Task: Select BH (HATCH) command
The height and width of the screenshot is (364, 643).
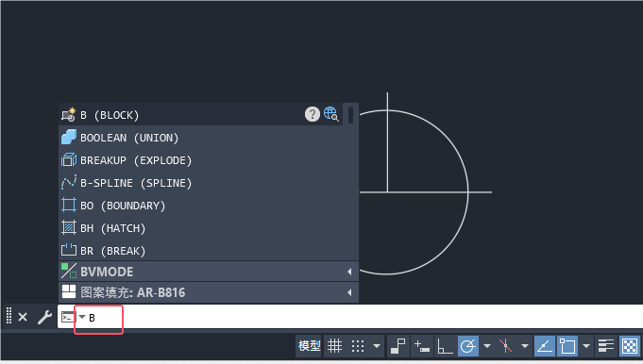Action: click(209, 227)
